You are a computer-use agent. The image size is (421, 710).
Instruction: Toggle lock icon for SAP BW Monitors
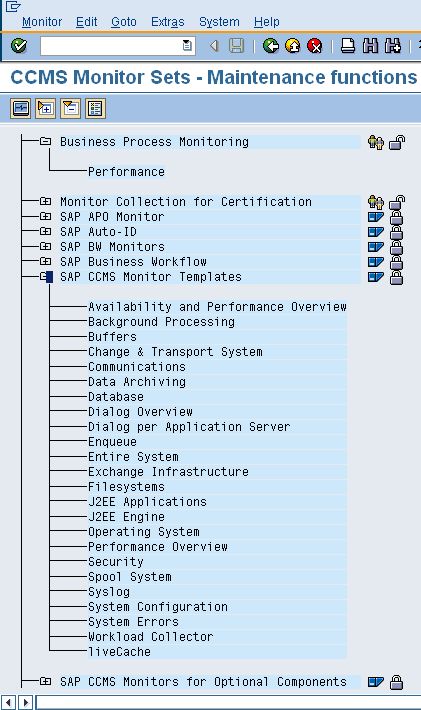[397, 247]
